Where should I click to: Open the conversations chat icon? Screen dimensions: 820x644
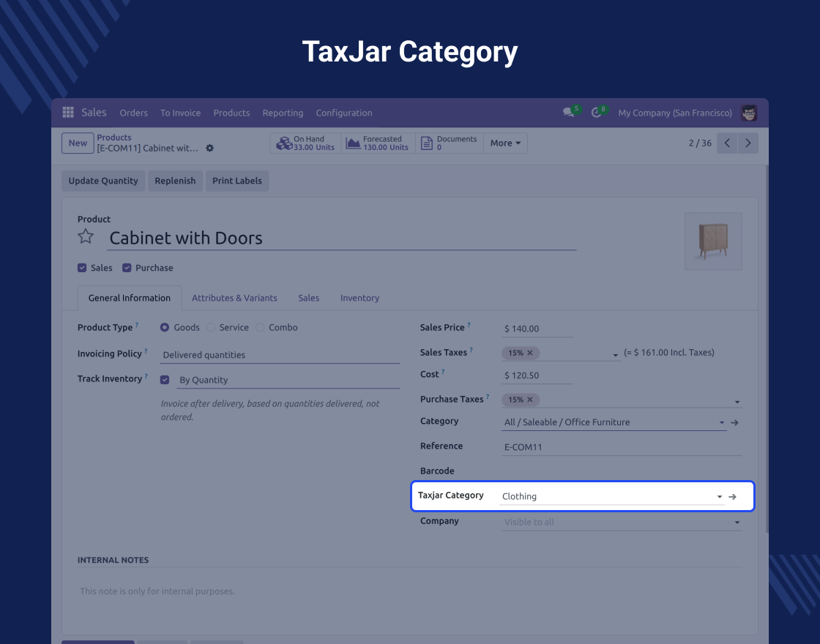click(x=568, y=113)
